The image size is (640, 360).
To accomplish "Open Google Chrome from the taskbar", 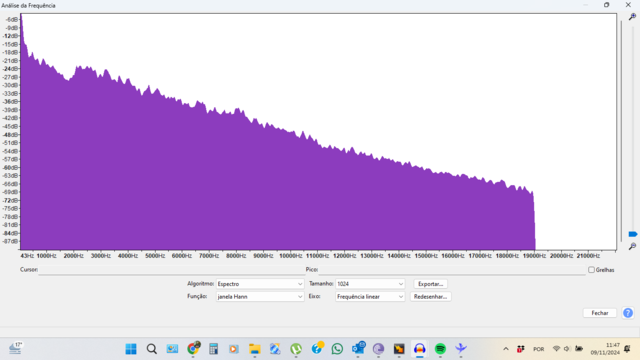I will [193, 349].
